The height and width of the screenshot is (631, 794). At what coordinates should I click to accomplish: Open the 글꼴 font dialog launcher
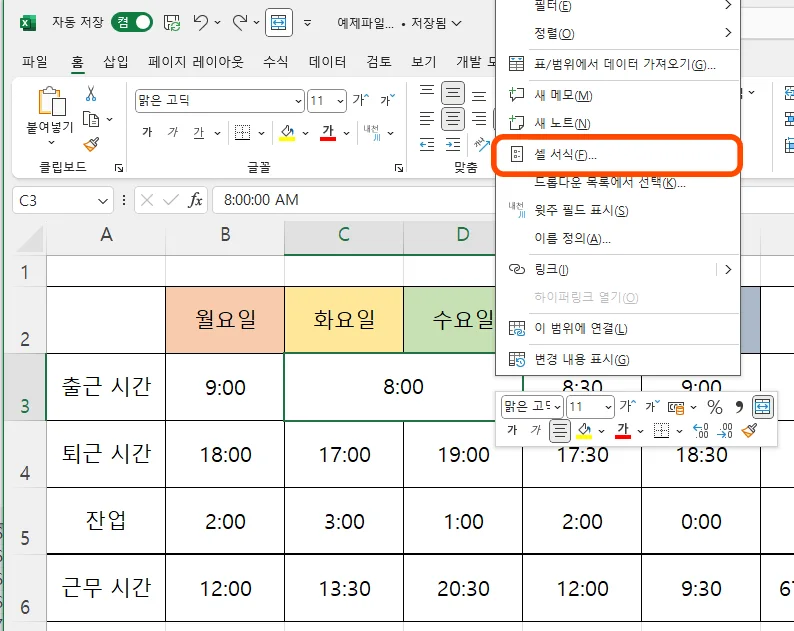[399, 168]
